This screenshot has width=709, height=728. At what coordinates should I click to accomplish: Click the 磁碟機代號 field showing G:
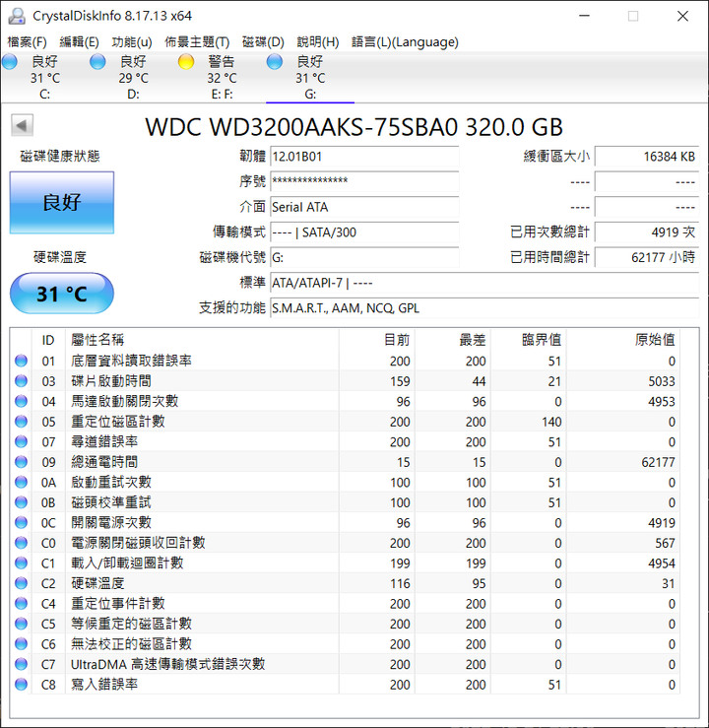(x=364, y=257)
